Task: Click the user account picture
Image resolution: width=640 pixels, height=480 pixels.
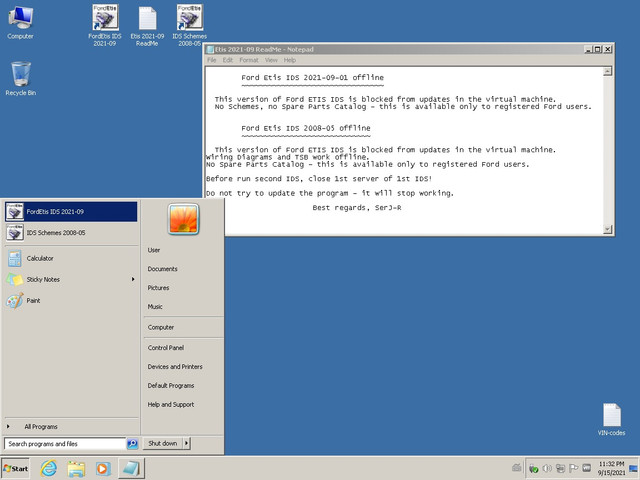Action: point(183,220)
